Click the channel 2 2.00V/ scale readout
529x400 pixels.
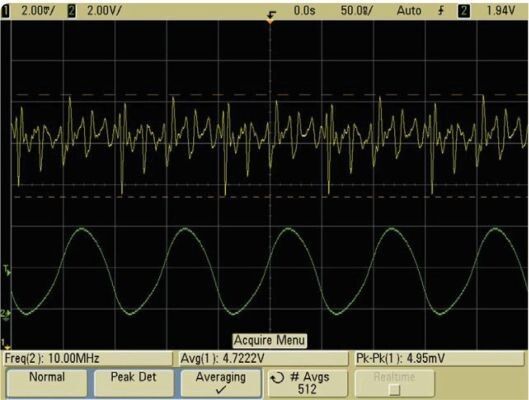pyautogui.click(x=104, y=11)
